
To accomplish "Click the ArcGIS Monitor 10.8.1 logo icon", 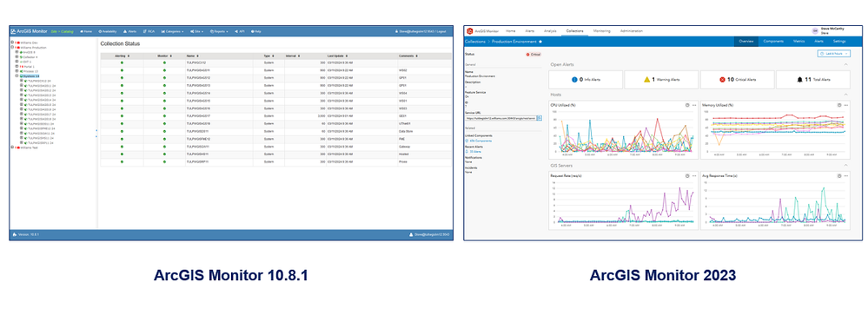I will tap(13, 31).
